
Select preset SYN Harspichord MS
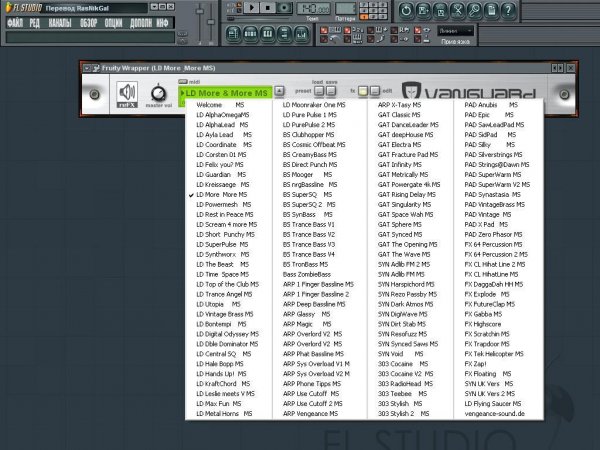click(410, 284)
